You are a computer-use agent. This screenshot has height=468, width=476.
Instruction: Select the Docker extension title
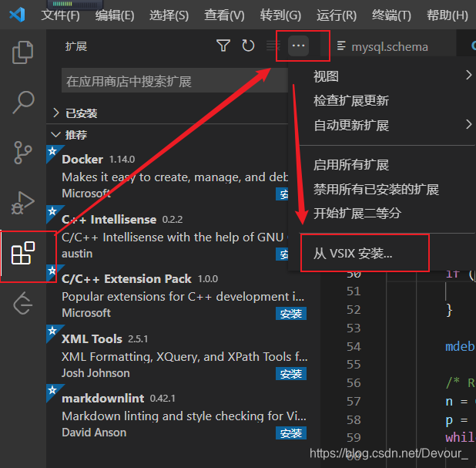82,160
